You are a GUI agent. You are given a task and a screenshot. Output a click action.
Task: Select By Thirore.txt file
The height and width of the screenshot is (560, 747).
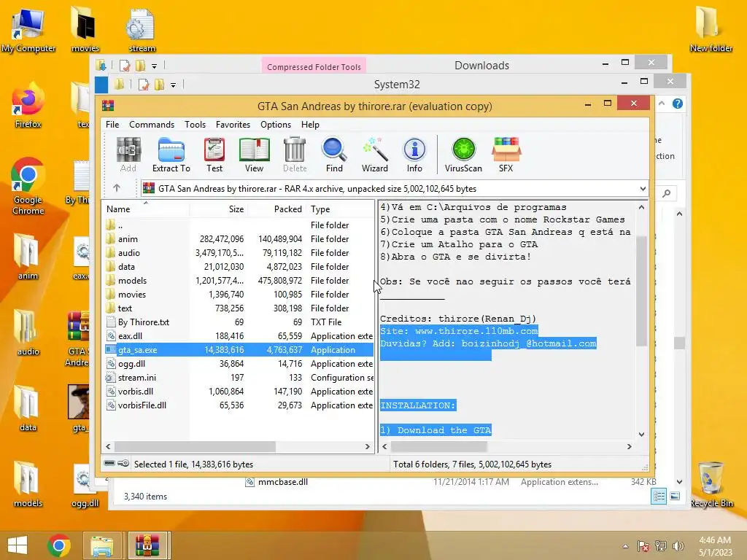pos(239,322)
